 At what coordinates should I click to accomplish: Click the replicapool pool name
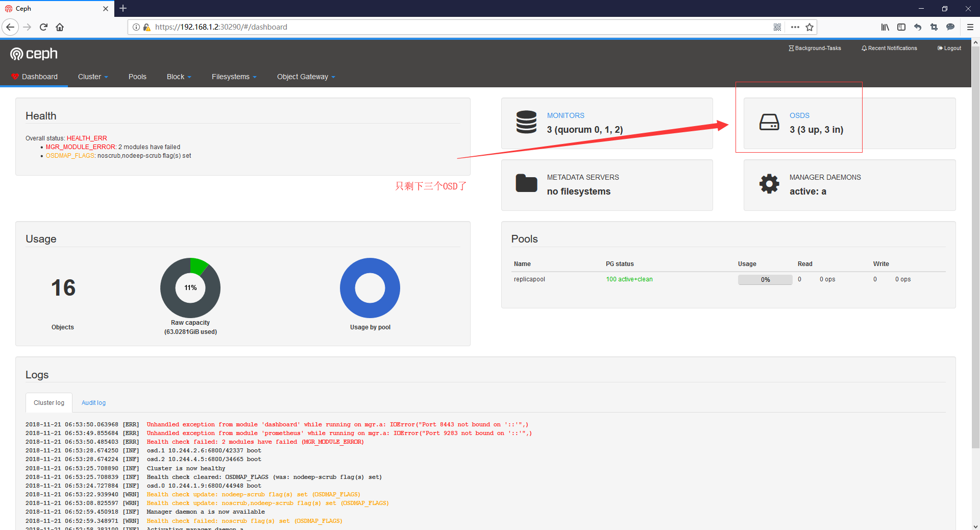[529, 279]
